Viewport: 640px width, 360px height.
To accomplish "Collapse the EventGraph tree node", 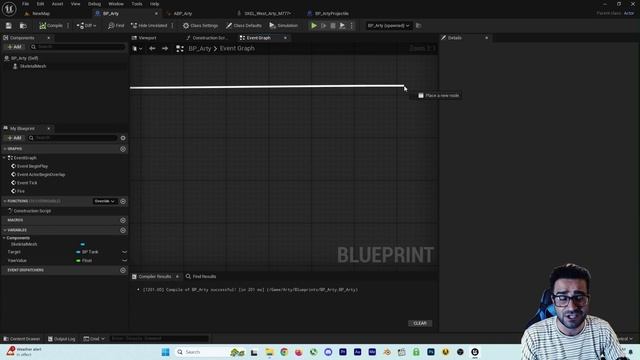I will coord(4,158).
